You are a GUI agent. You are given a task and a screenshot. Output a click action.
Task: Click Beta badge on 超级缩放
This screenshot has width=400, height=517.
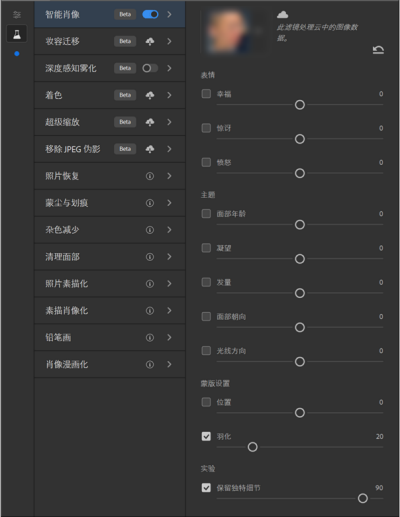[x=125, y=122]
